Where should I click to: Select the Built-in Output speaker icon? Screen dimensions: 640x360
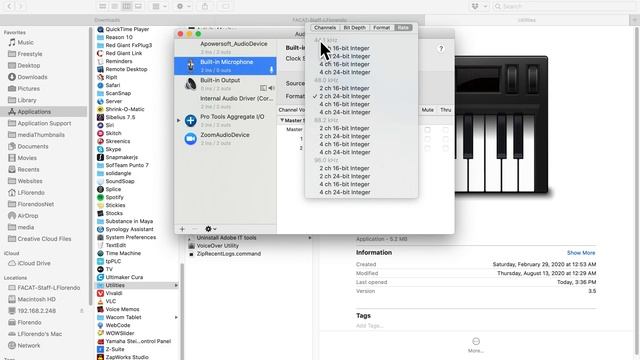click(190, 84)
